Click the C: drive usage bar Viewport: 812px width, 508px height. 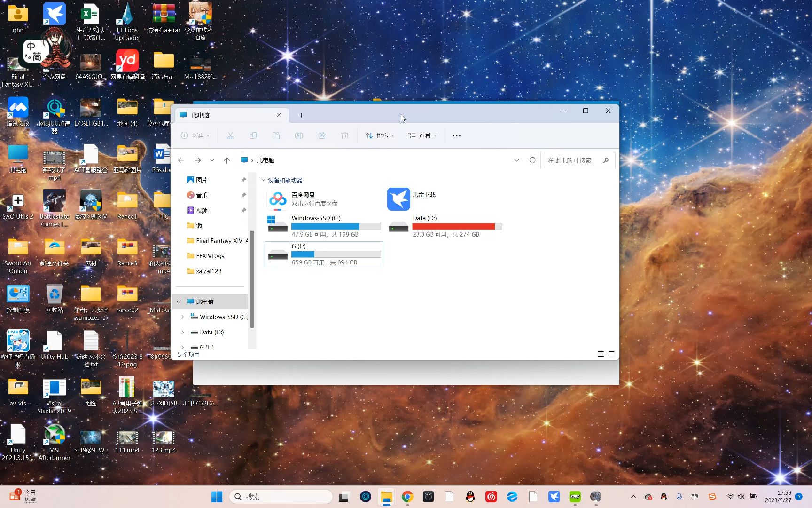click(x=336, y=226)
